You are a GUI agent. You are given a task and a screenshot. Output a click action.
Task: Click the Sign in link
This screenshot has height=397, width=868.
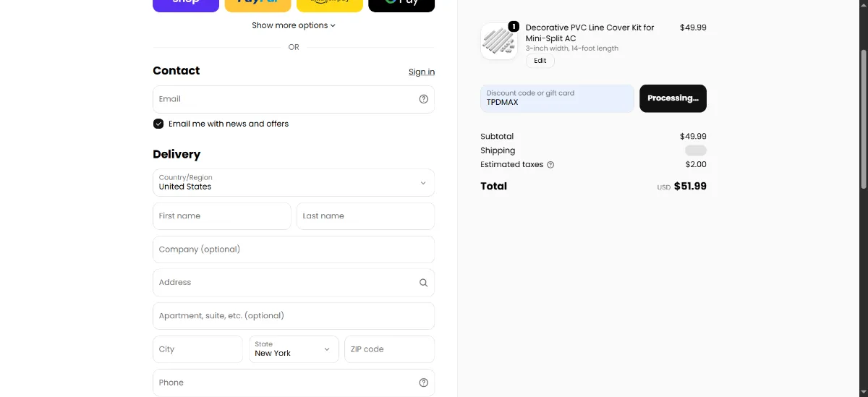click(422, 72)
